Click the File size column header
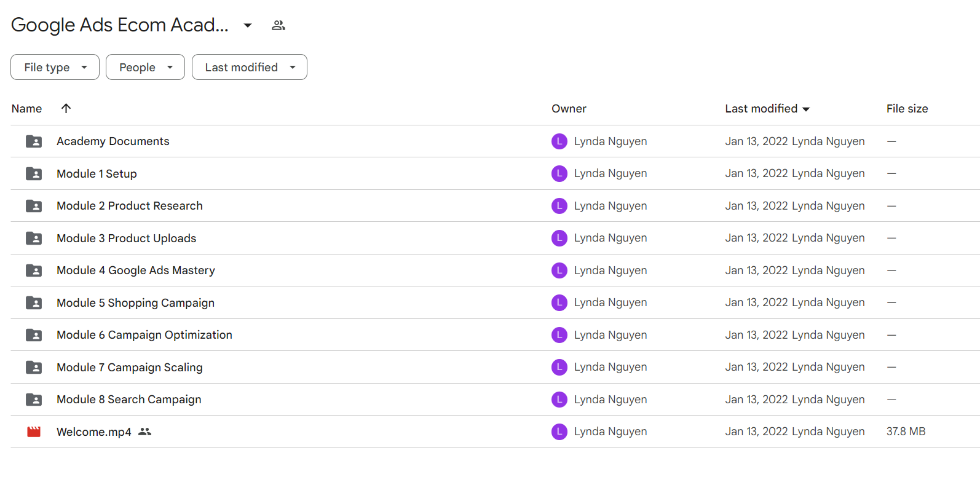 [x=907, y=109]
